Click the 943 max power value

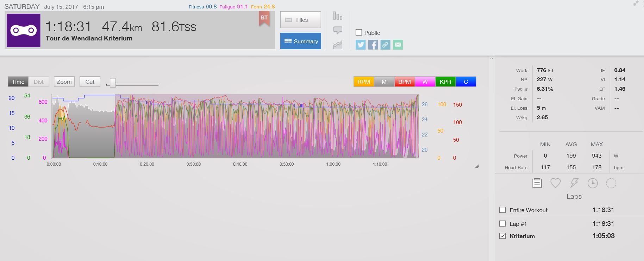(597, 156)
